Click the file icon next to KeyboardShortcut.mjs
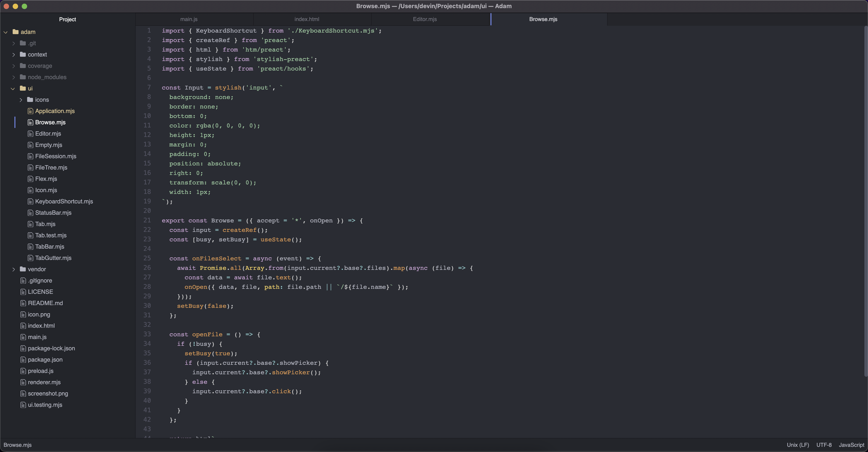The image size is (868, 452). click(x=30, y=201)
